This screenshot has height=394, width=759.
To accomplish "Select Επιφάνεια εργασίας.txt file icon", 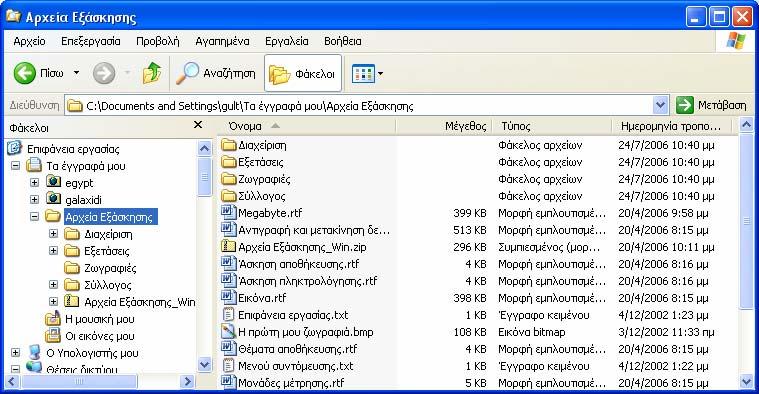I will click(x=228, y=315).
